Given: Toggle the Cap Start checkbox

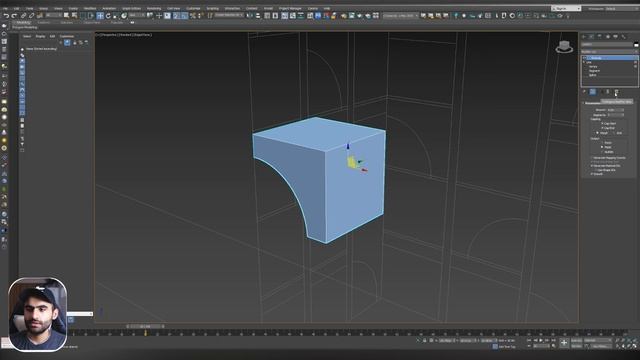Looking at the screenshot, I should click(x=602, y=123).
